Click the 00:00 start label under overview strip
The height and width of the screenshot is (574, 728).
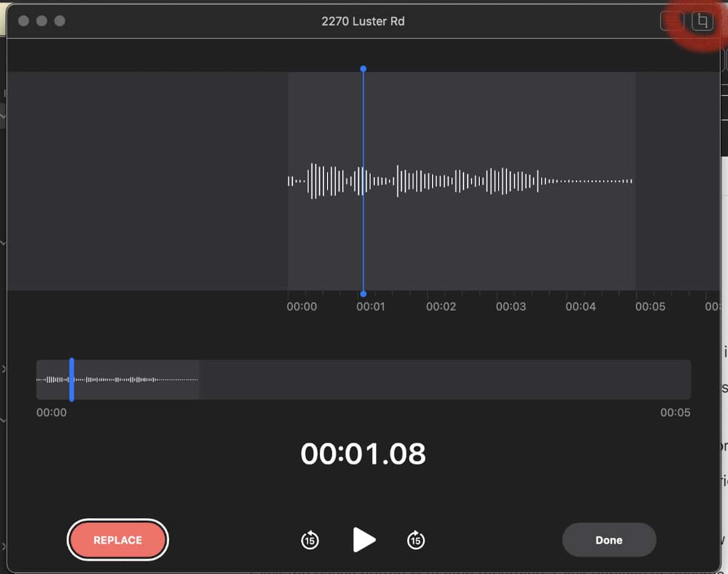pyautogui.click(x=52, y=413)
